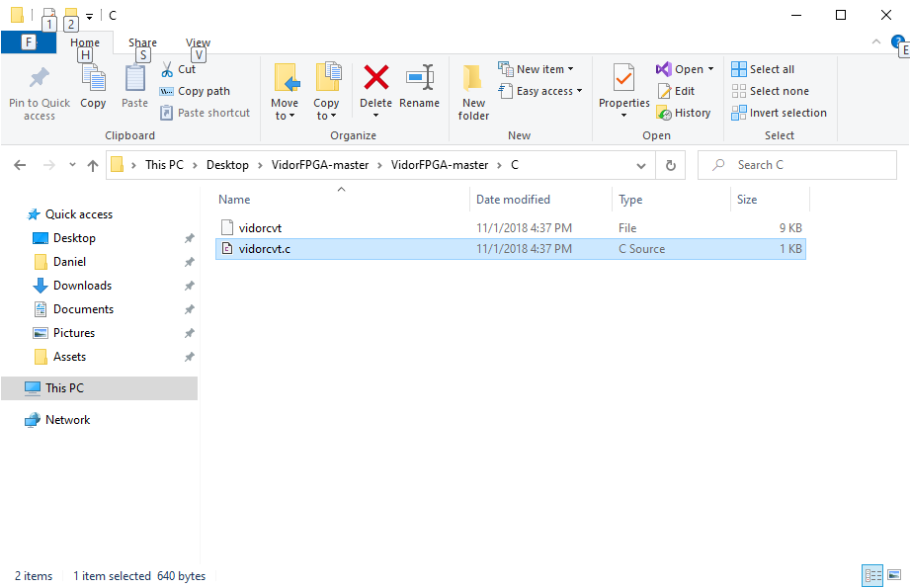This screenshot has width=910, height=588.
Task: Open Properties with the checkmark icon
Action: coord(623,79)
